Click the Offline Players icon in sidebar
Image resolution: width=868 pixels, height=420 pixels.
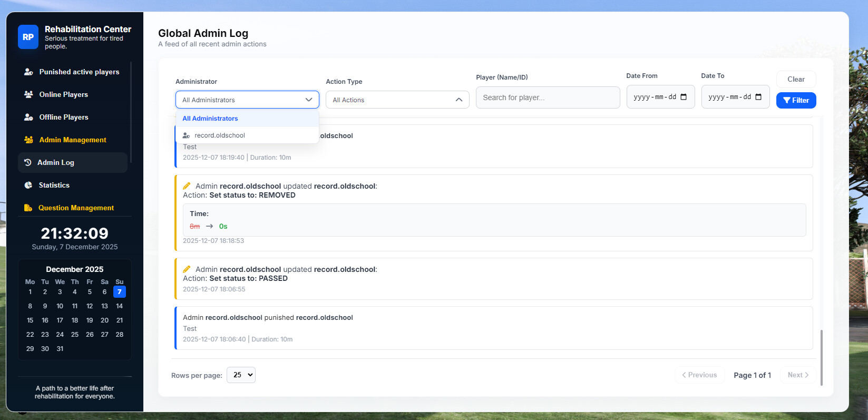pos(28,117)
